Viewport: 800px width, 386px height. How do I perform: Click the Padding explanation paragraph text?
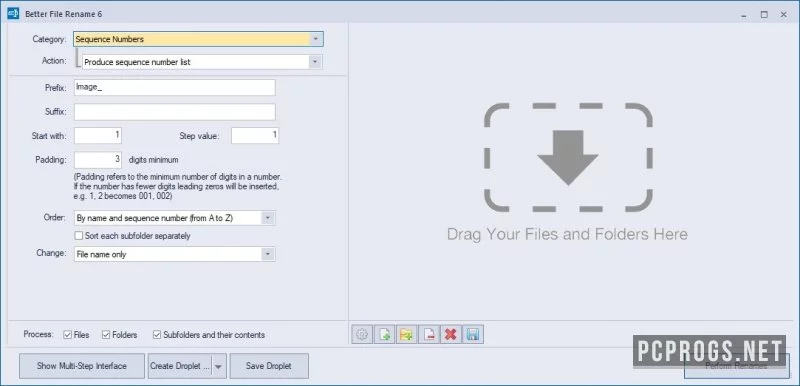178,187
